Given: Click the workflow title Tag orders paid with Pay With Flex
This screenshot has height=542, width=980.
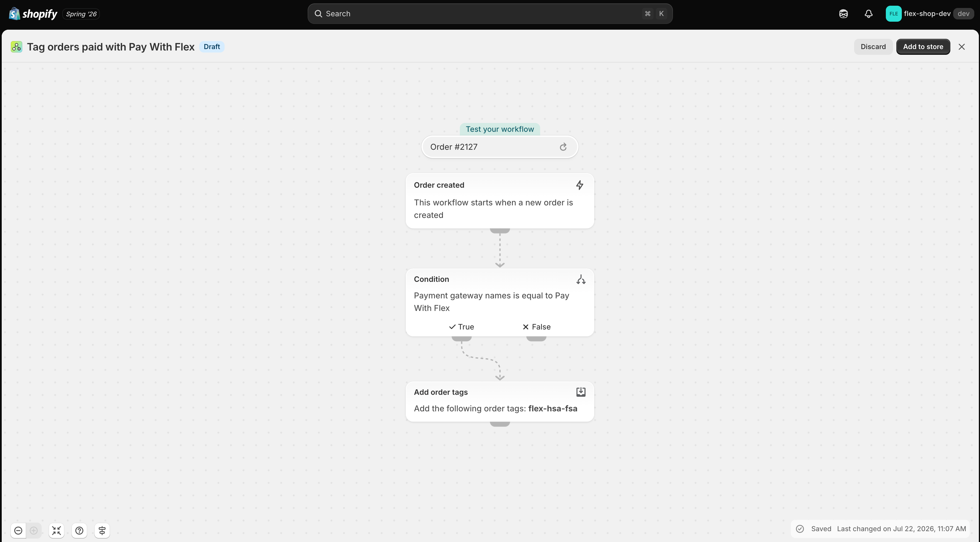Looking at the screenshot, I should tap(111, 47).
